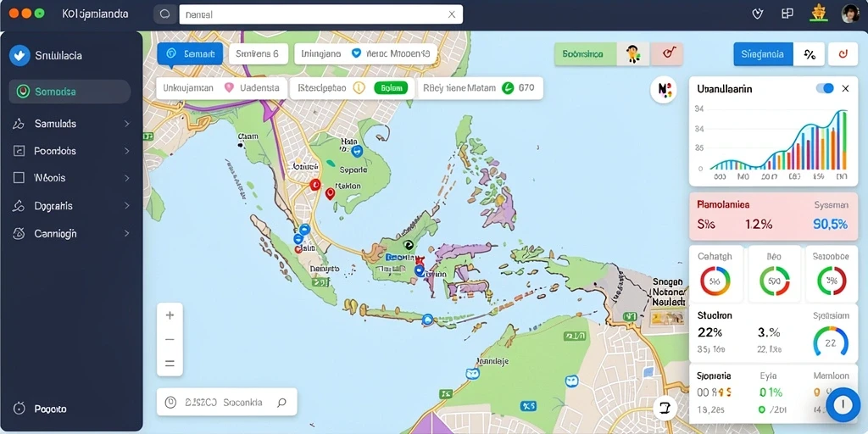Click the green circle icon in the Somodsa row

click(23, 92)
